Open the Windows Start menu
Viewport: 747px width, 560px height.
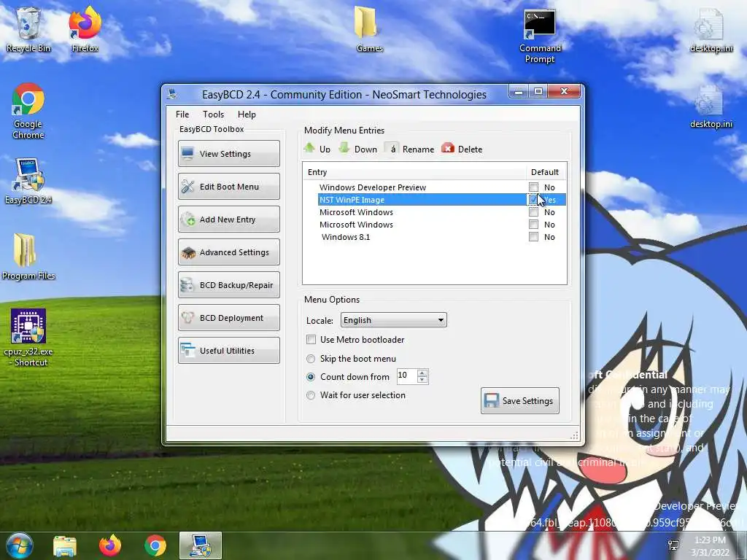[19, 545]
